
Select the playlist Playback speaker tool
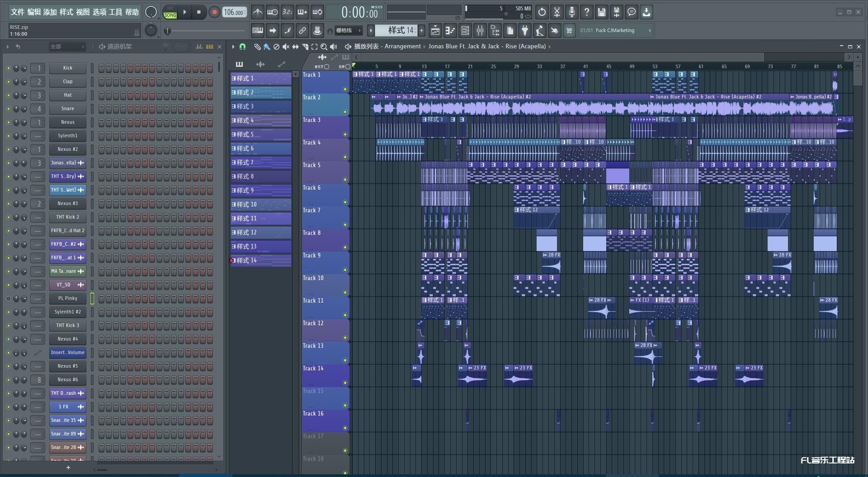[x=334, y=47]
